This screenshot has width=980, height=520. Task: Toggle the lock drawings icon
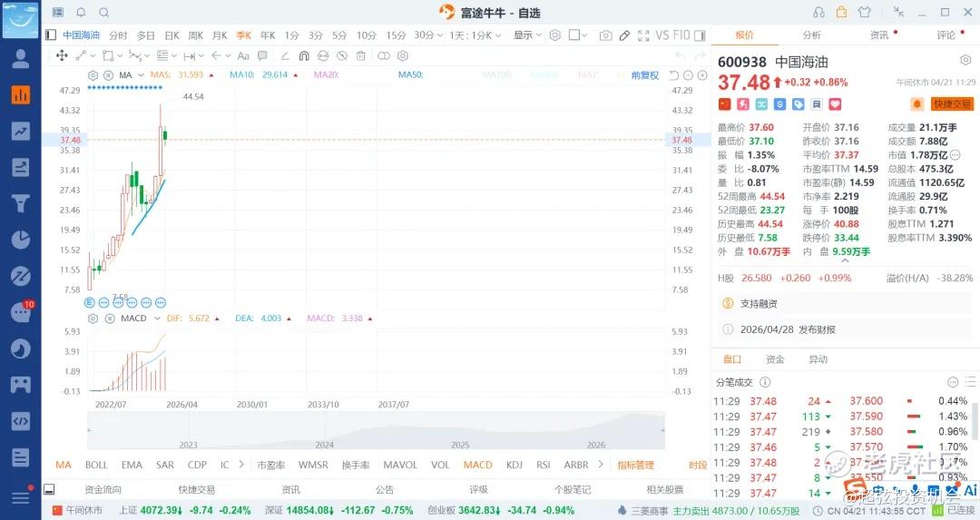[x=322, y=55]
